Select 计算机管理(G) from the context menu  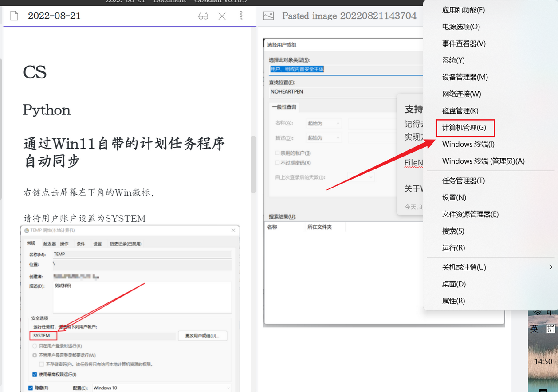(464, 128)
